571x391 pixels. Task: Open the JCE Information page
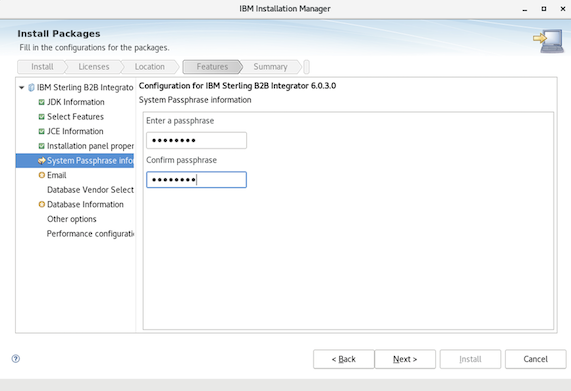click(75, 131)
